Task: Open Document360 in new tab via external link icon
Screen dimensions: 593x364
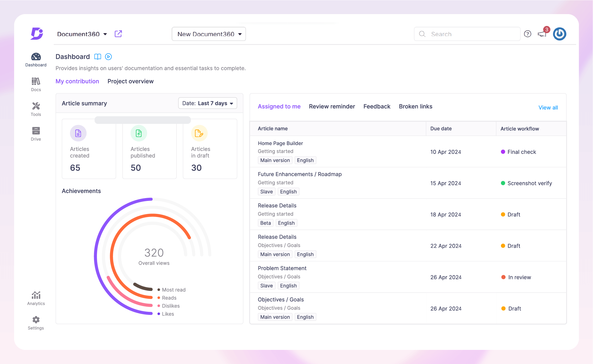Action: [x=118, y=34]
